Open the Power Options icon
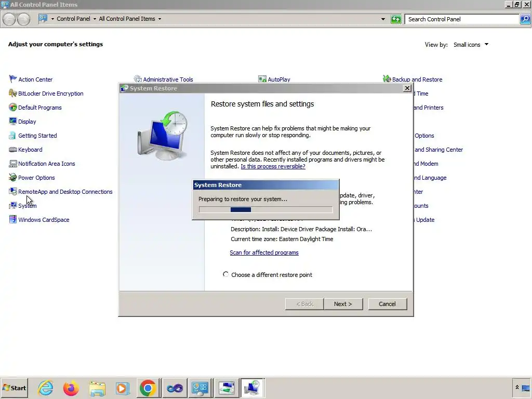 tap(13, 178)
